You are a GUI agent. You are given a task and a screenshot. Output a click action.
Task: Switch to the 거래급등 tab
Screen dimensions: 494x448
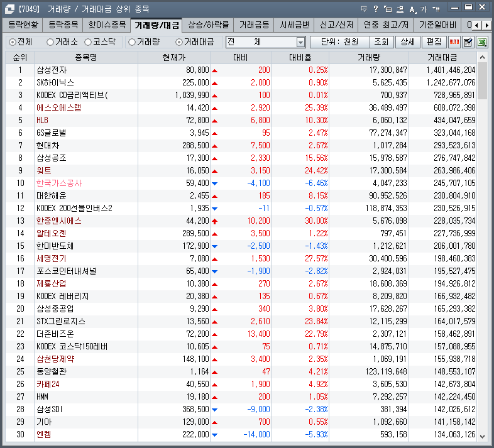(254, 25)
